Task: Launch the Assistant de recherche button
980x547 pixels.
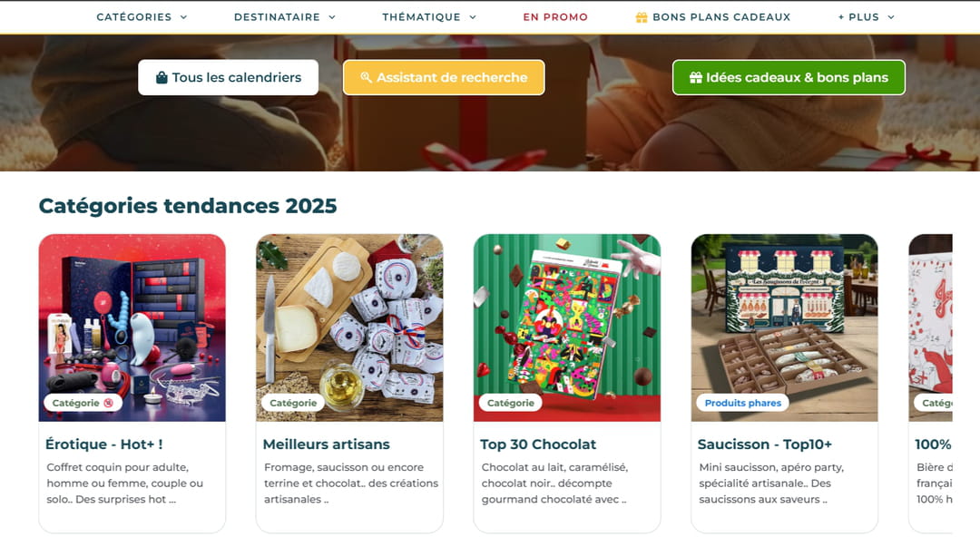Action: click(x=444, y=77)
